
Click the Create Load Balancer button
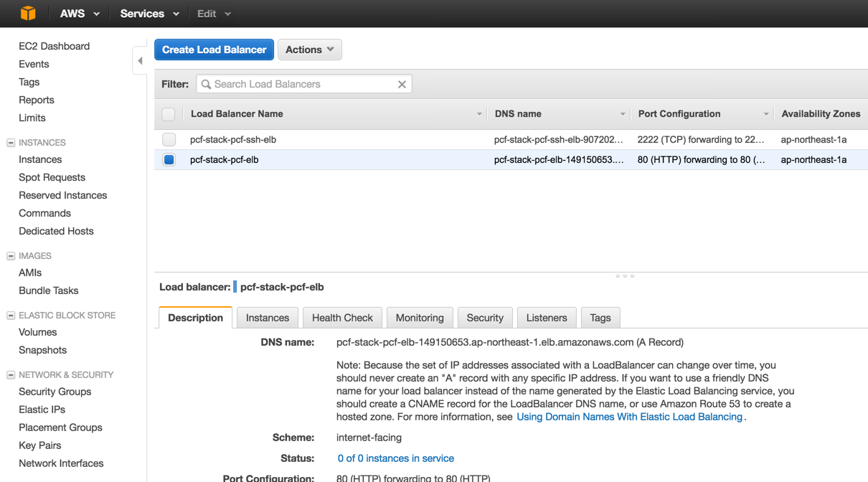(x=214, y=49)
